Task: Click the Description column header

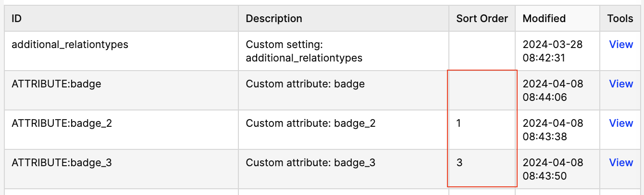Action: coord(274,19)
